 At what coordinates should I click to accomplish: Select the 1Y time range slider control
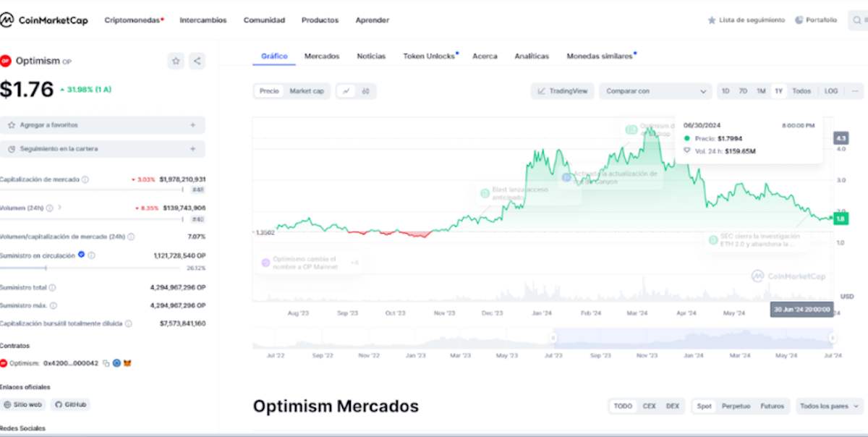coord(778,91)
